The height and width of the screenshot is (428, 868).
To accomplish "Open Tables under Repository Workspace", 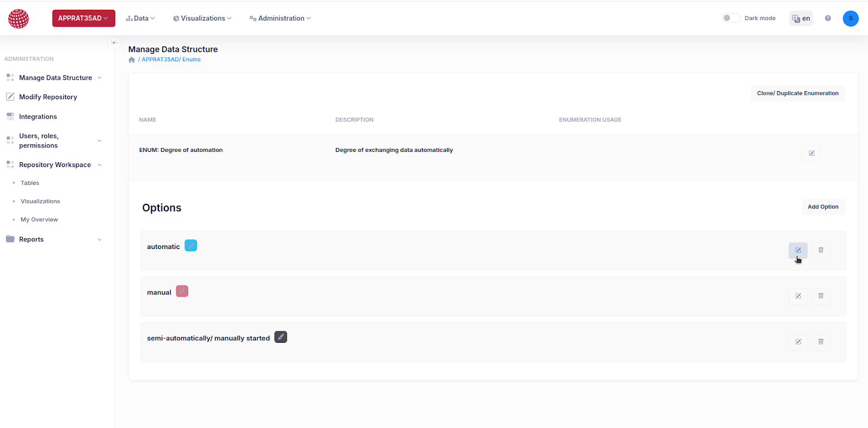I will click(x=30, y=183).
